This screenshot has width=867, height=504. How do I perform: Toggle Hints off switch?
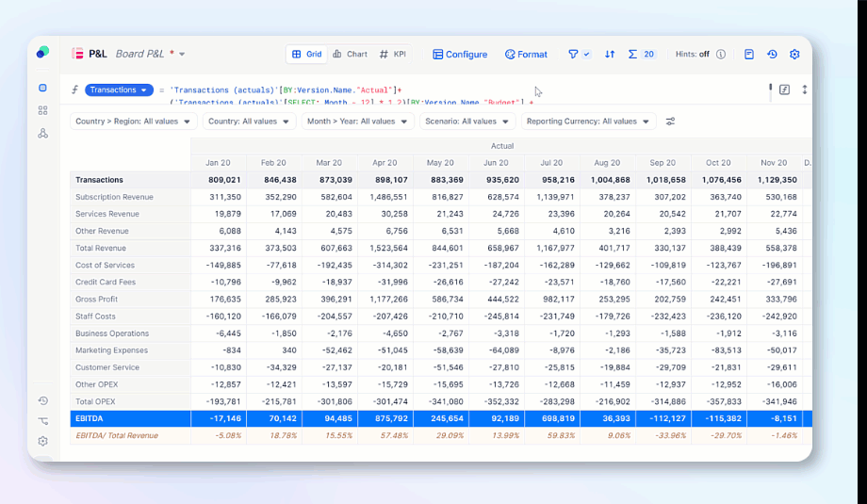(693, 54)
